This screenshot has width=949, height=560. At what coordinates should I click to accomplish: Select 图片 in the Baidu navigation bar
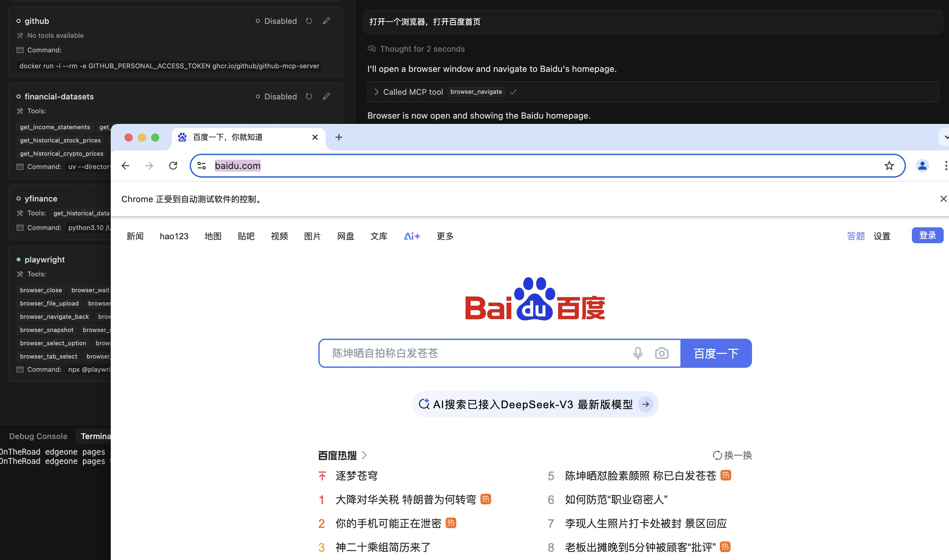click(x=312, y=236)
